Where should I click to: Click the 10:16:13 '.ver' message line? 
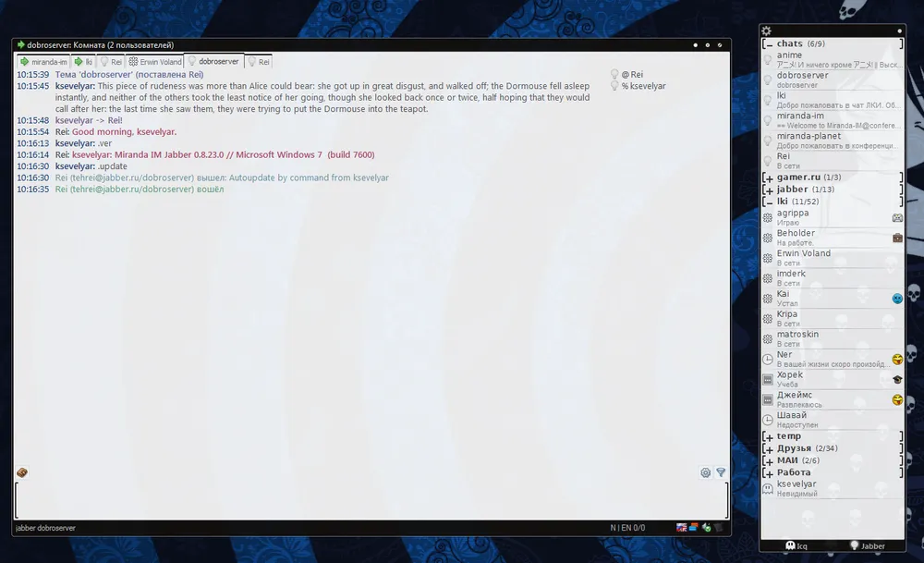click(x=65, y=143)
